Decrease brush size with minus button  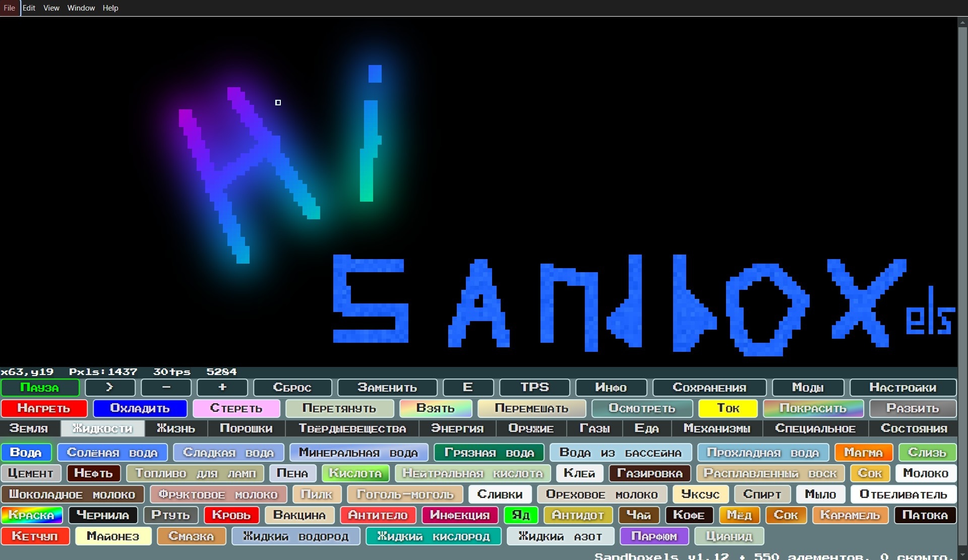point(166,388)
